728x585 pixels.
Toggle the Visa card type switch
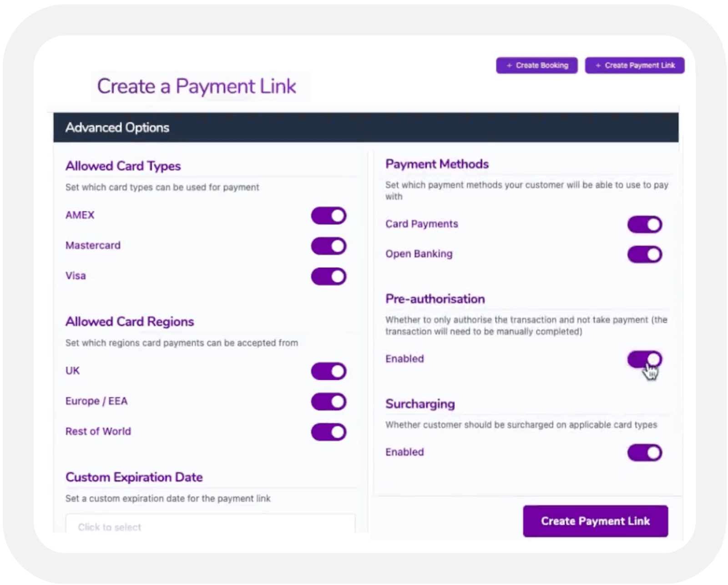click(x=329, y=276)
